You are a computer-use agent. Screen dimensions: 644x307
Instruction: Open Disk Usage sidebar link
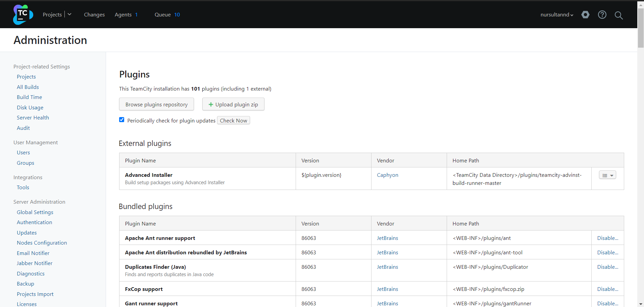pos(30,108)
